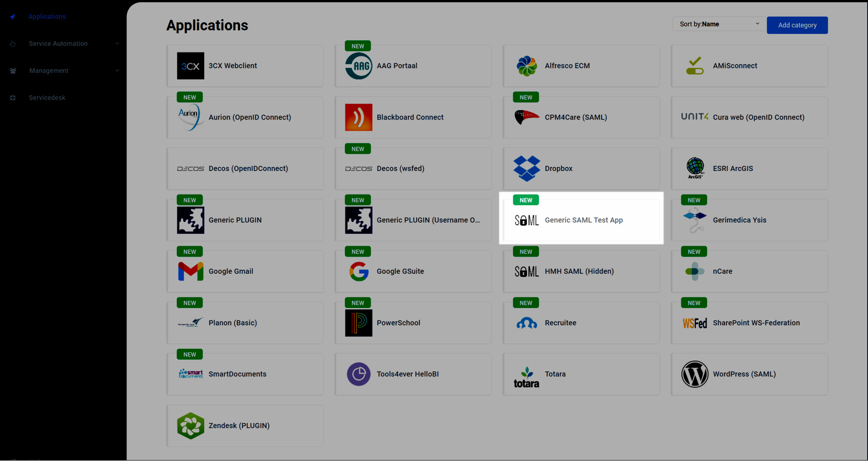Click the SmartDocuments name text

(x=237, y=374)
